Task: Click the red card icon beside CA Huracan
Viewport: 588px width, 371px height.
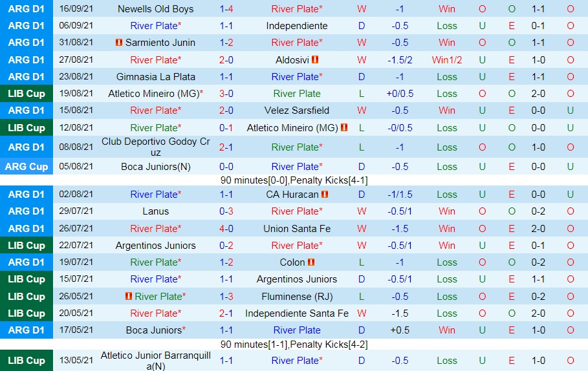Action: click(325, 195)
